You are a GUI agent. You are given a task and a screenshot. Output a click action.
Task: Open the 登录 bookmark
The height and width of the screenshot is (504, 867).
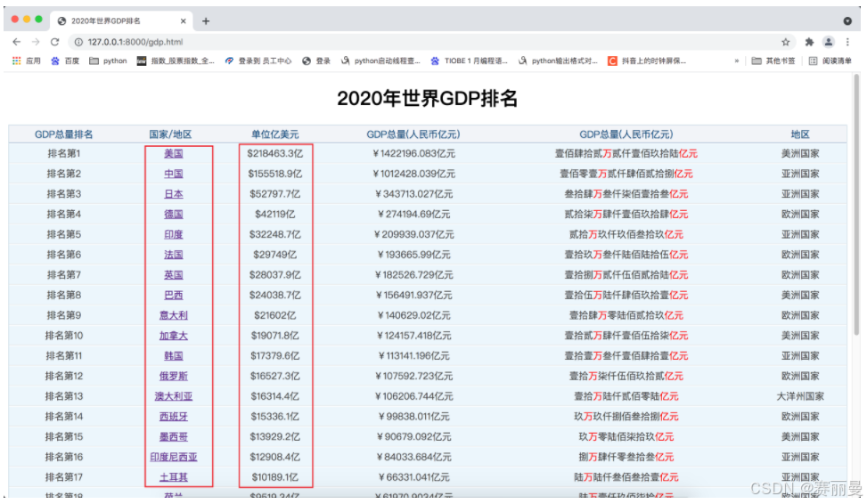coord(316,61)
